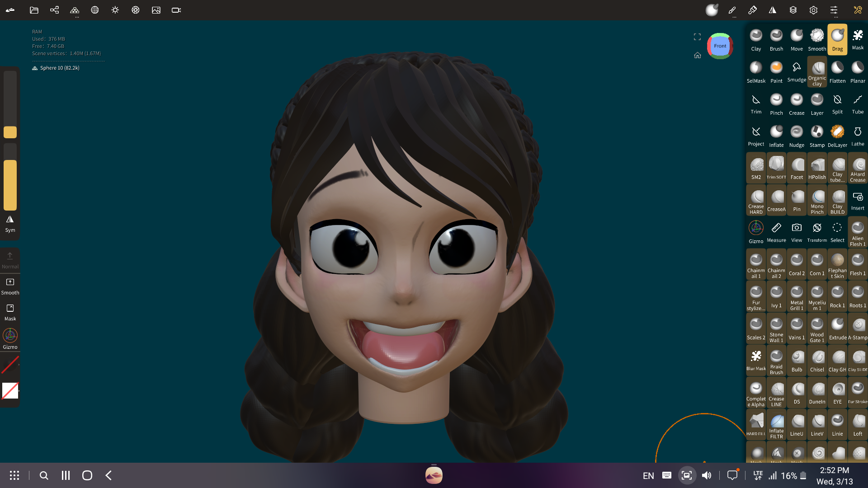Select the Layer tool
This screenshot has width=868, height=488.
pos(817,104)
